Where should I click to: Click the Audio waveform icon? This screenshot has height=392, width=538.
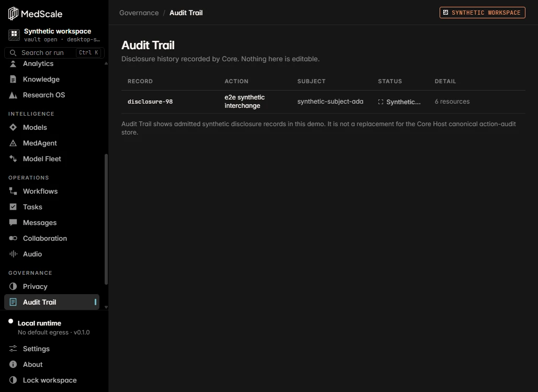coord(13,254)
